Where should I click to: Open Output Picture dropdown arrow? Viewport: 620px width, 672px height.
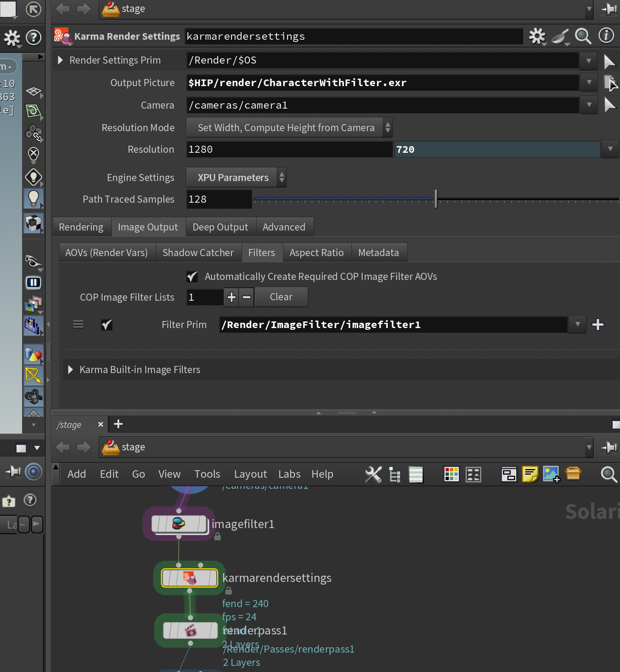(x=589, y=83)
